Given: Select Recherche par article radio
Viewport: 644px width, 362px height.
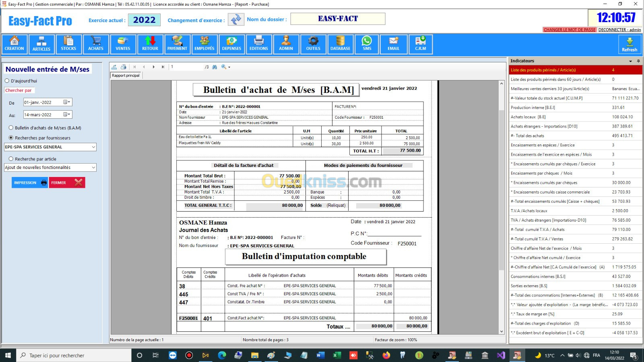Looking at the screenshot, I should pos(11,159).
